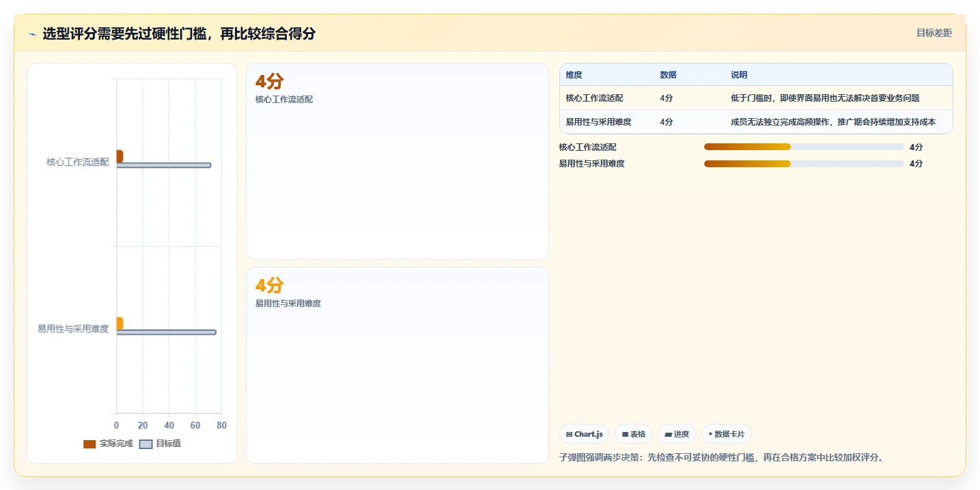Image resolution: width=980 pixels, height=490 pixels.
Task: Click the 进度 tag chip
Action: pos(677,434)
